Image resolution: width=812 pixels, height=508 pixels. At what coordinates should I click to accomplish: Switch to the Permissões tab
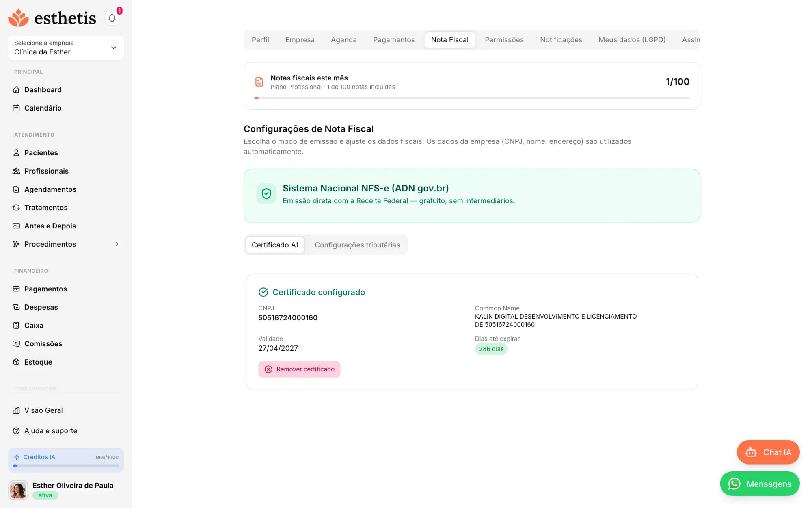click(504, 40)
